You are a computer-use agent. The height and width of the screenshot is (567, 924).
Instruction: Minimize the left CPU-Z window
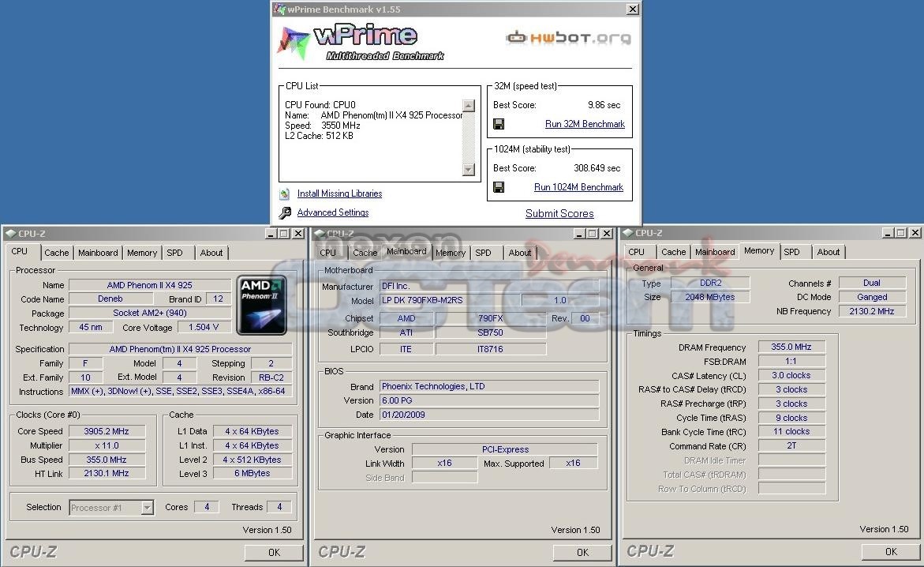tap(271, 234)
